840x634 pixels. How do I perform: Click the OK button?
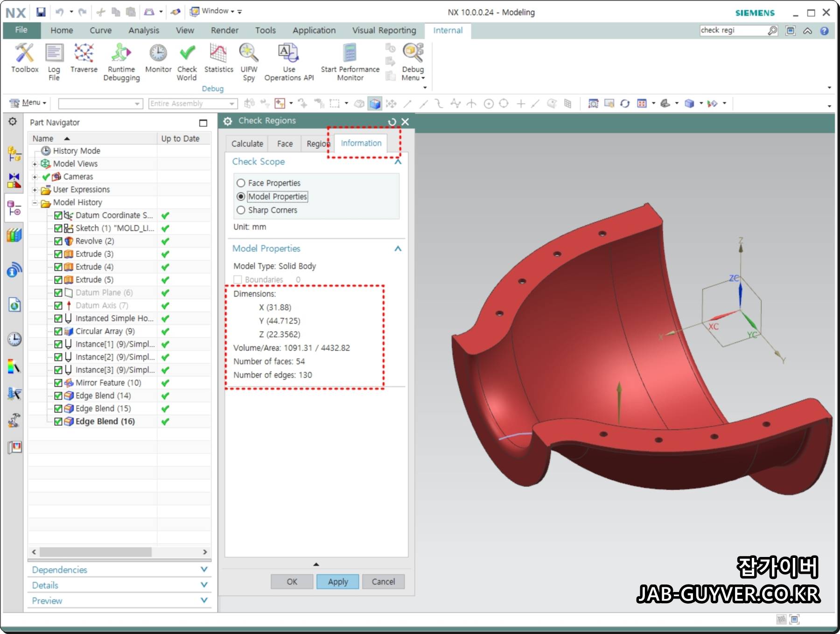(x=292, y=582)
